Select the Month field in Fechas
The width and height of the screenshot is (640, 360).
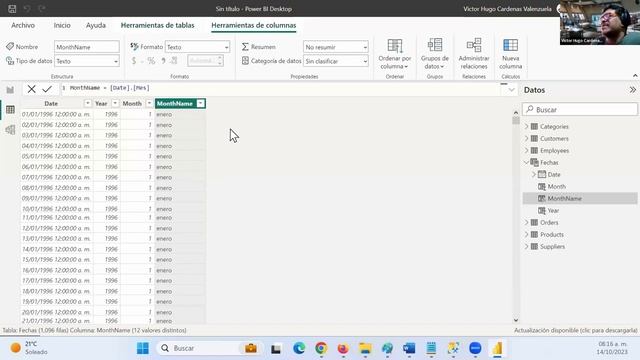click(x=556, y=187)
